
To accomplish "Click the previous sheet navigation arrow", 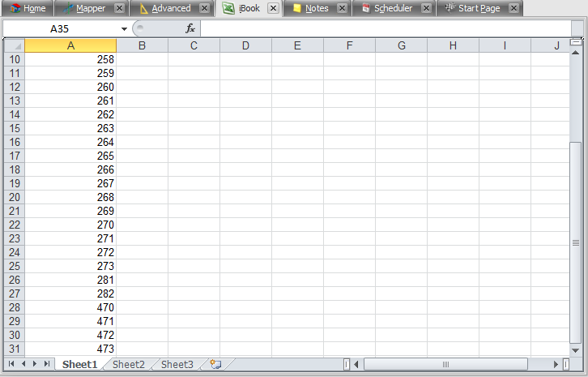I will coord(23,365).
